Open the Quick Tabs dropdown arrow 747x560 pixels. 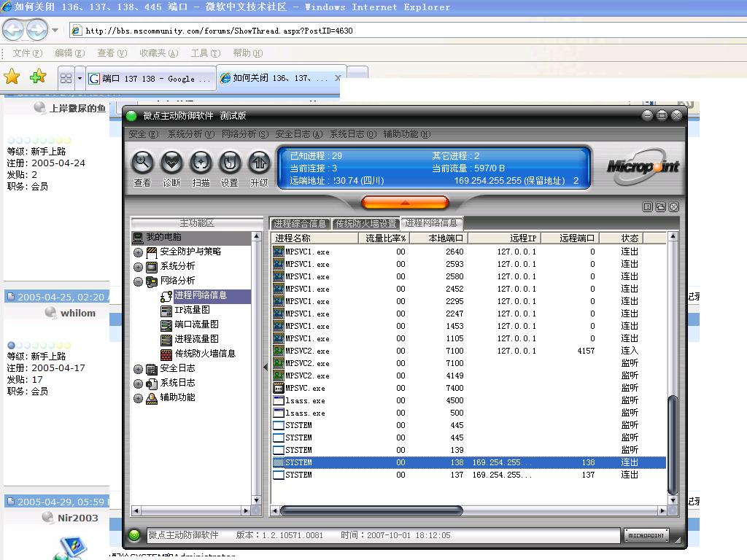pyautogui.click(x=80, y=78)
